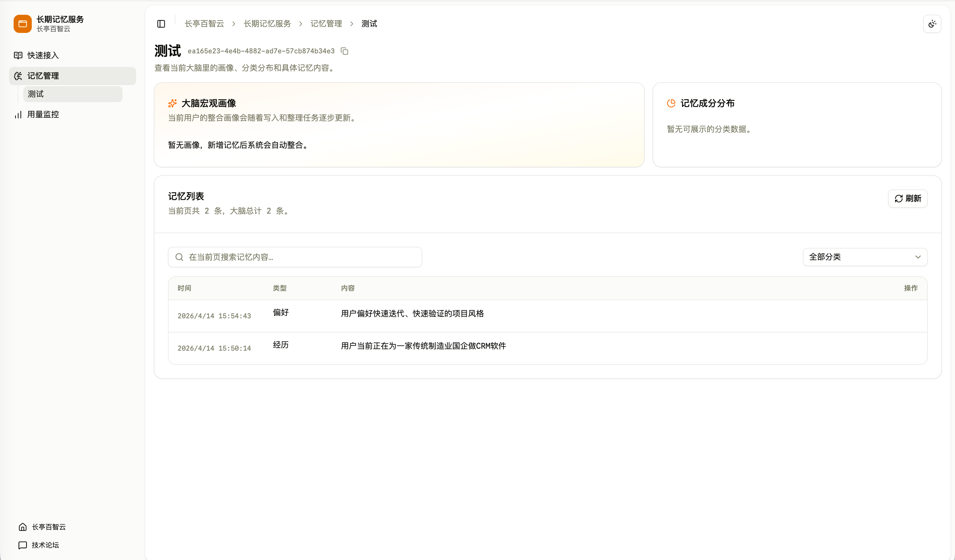This screenshot has width=955, height=560.
Task: Click the 用量监控 bar chart icon
Action: (18, 115)
